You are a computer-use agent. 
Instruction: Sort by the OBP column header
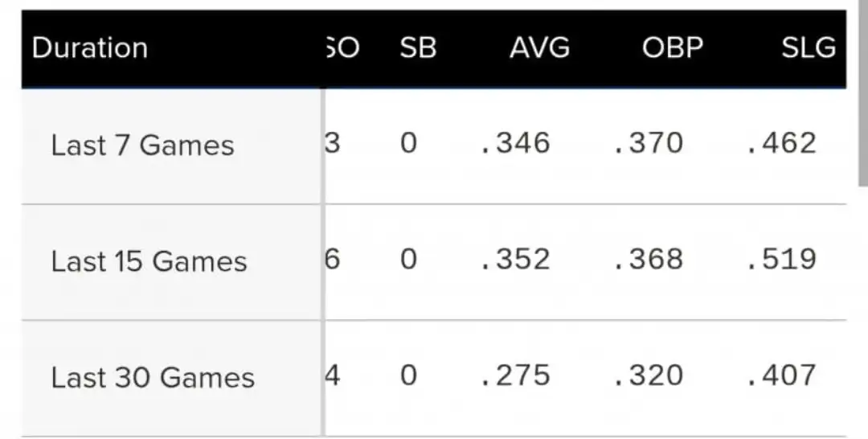pyautogui.click(x=672, y=48)
